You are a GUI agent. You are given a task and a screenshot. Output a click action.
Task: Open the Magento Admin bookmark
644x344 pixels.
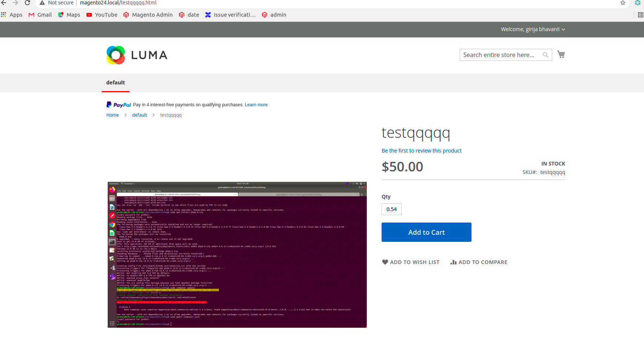coord(148,15)
